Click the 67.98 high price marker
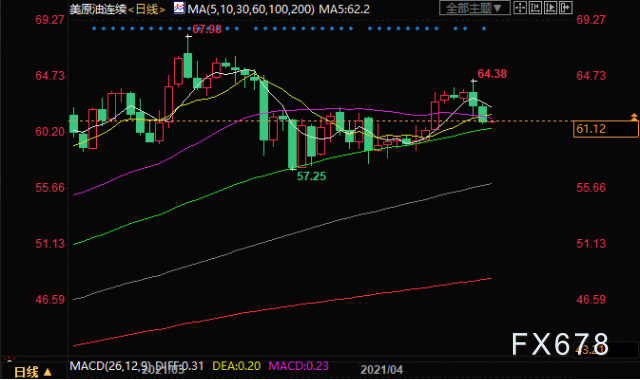The image size is (640, 380). 207,29
